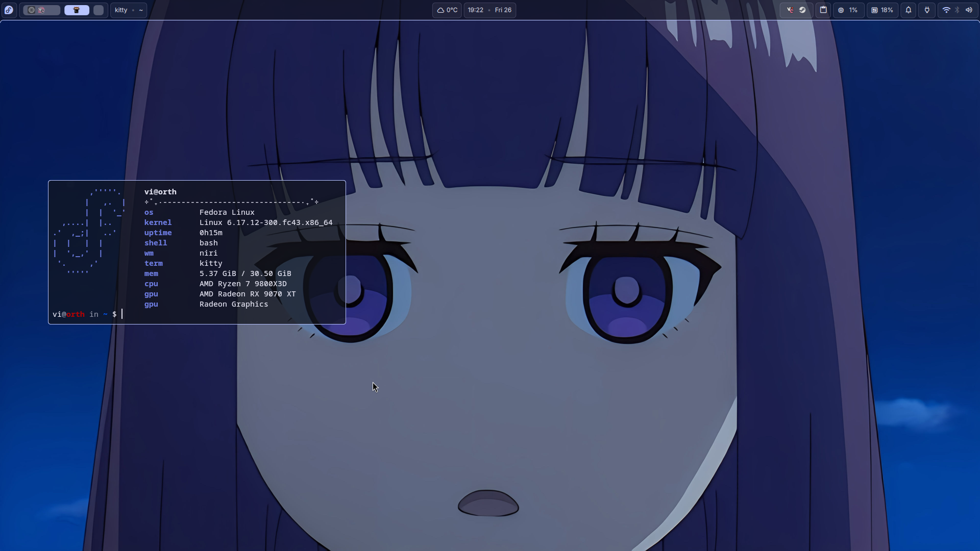Click the Vesktop tray icon
The width and height of the screenshot is (980, 551).
[790, 10]
